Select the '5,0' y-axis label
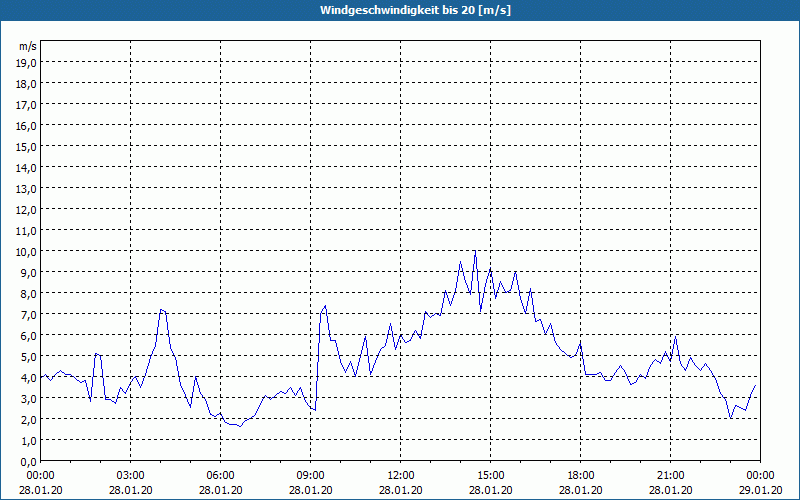800x500 pixels. pyautogui.click(x=29, y=356)
